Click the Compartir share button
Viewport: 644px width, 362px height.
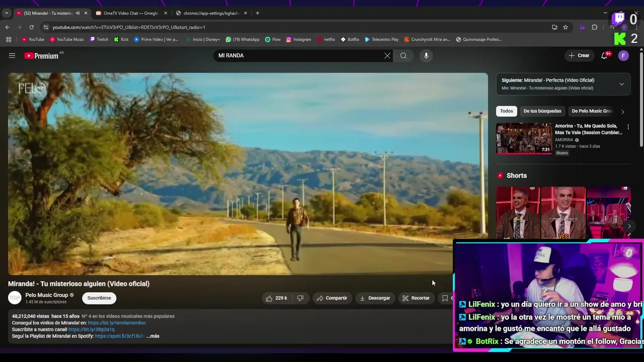332,298
